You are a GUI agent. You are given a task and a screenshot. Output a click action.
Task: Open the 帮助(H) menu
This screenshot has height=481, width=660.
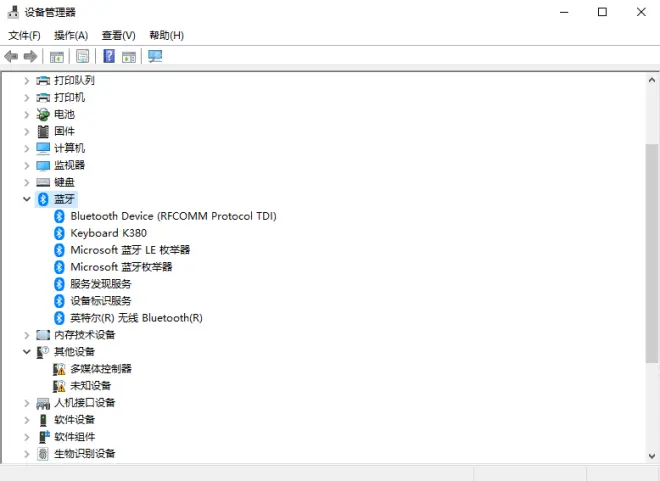coord(166,35)
